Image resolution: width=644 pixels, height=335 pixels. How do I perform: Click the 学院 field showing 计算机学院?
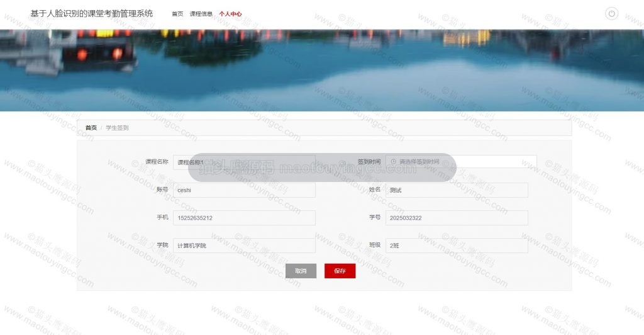[244, 246]
